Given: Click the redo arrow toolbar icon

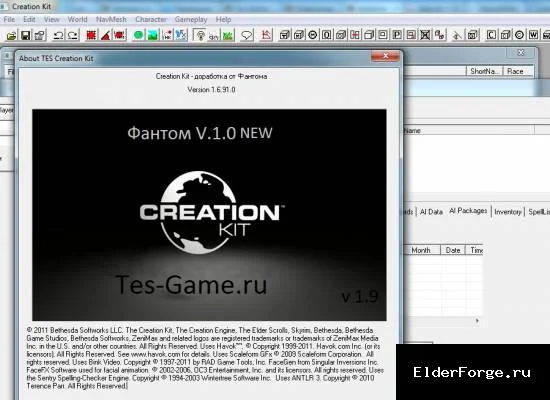Looking at the screenshot, I should 73,35.
